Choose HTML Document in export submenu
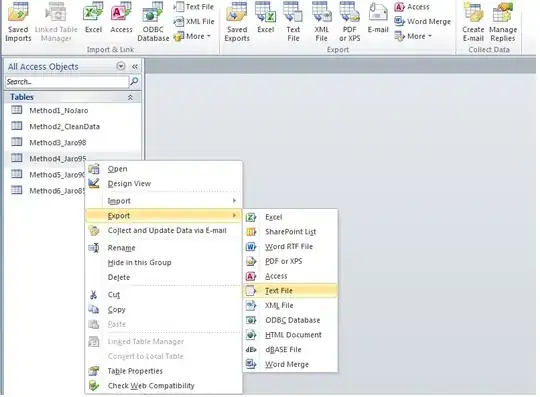The width and height of the screenshot is (540, 397). point(290,335)
